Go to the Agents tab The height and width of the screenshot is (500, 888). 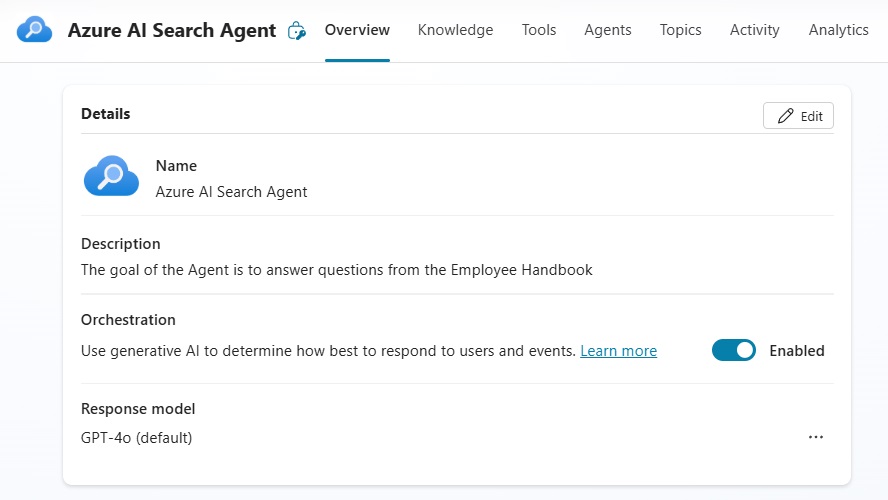[608, 30]
